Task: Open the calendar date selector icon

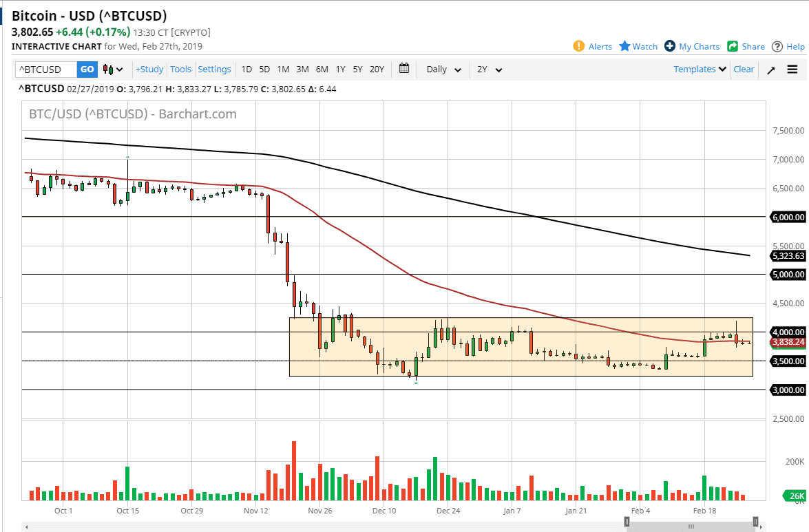Action: [404, 69]
